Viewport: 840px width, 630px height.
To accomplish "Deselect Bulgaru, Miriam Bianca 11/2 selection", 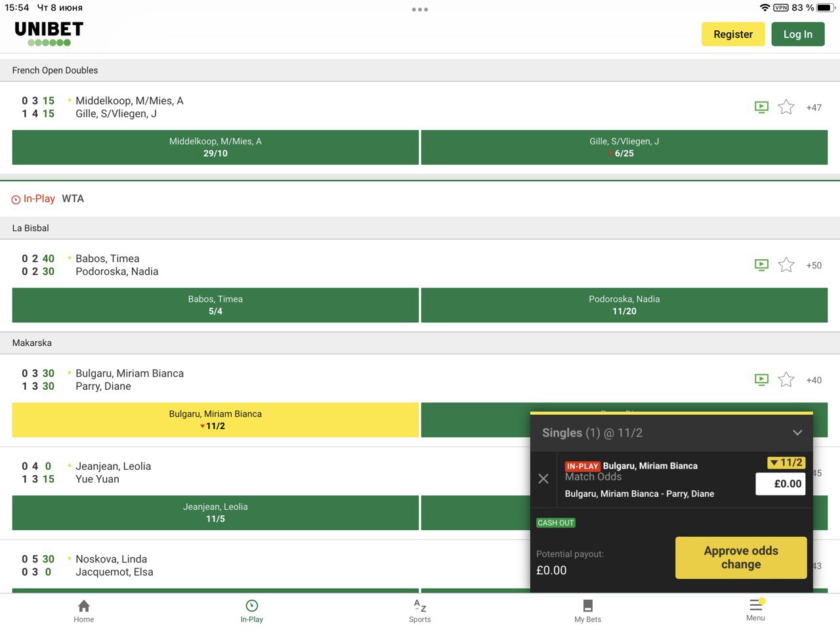I will point(215,420).
